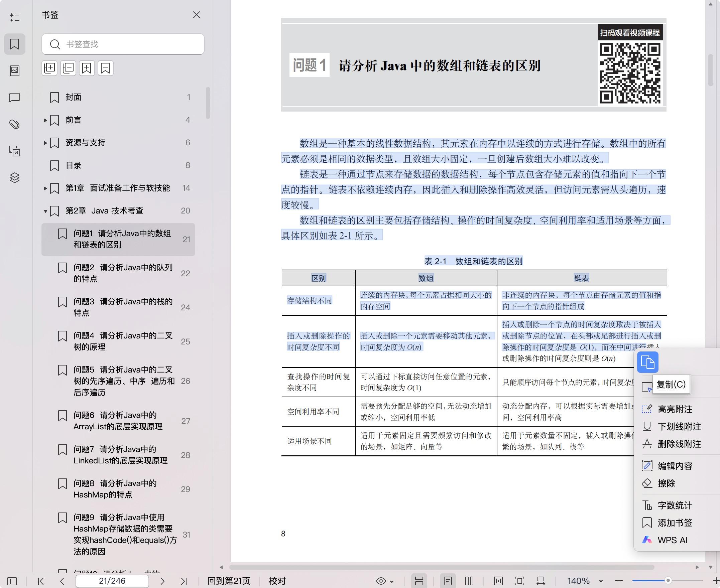The image size is (720, 588).
Task: Open the layers panel icon
Action: (x=15, y=177)
